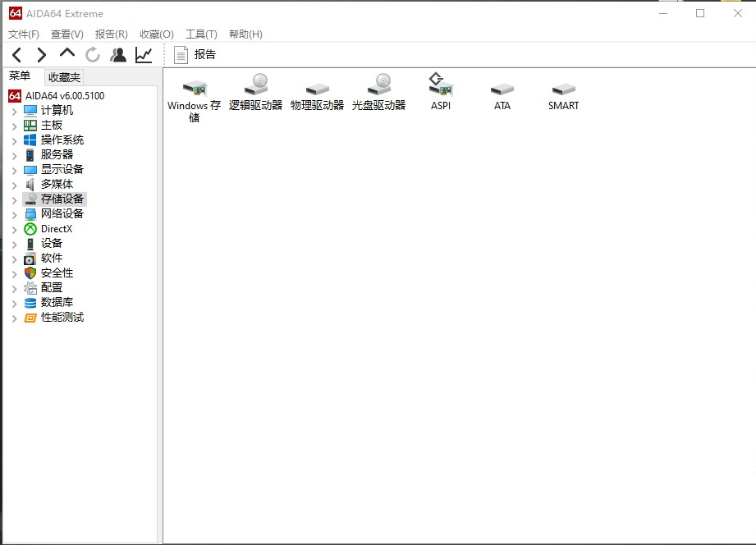Screen dimensions: 756x545
Task: Click the 报告 toolbar label
Action: click(205, 54)
